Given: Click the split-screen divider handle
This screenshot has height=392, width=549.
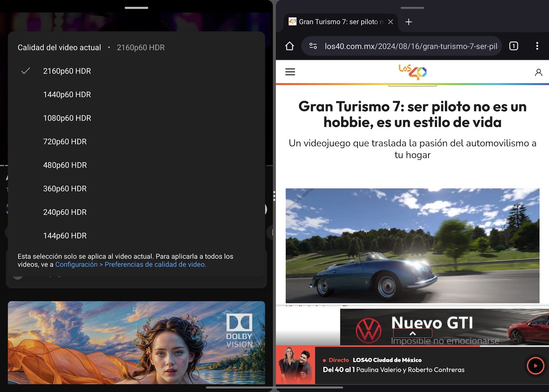Looking at the screenshot, I should click(274, 196).
